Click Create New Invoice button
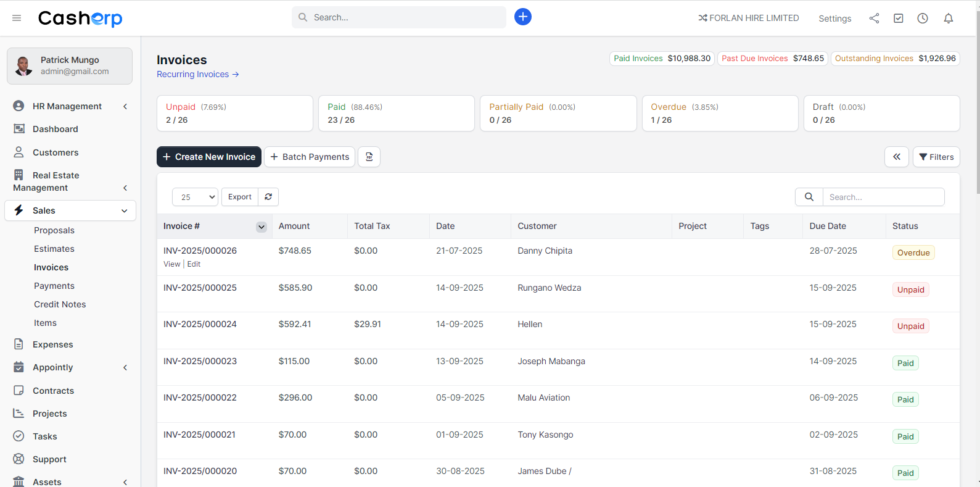980x487 pixels. (209, 157)
